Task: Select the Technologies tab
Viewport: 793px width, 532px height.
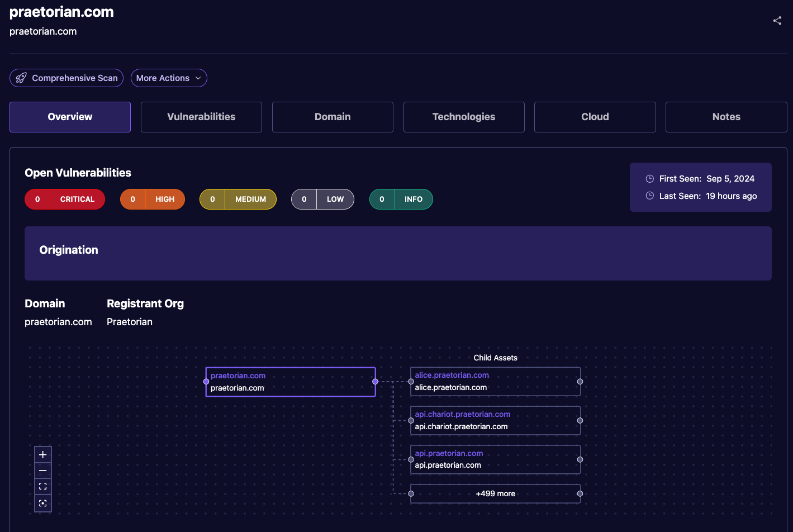Action: pos(464,117)
